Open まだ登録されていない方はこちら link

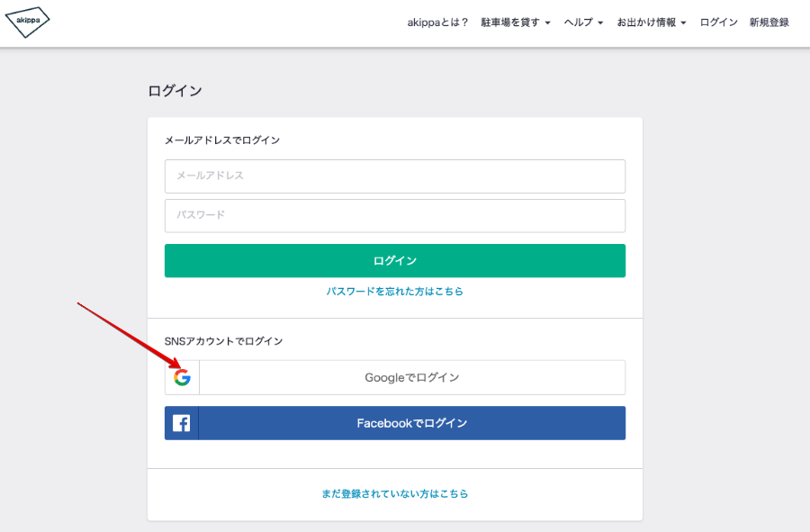(x=395, y=494)
